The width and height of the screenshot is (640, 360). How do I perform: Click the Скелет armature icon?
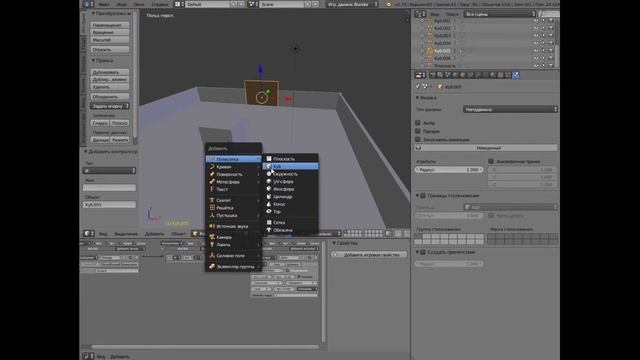click(x=212, y=200)
